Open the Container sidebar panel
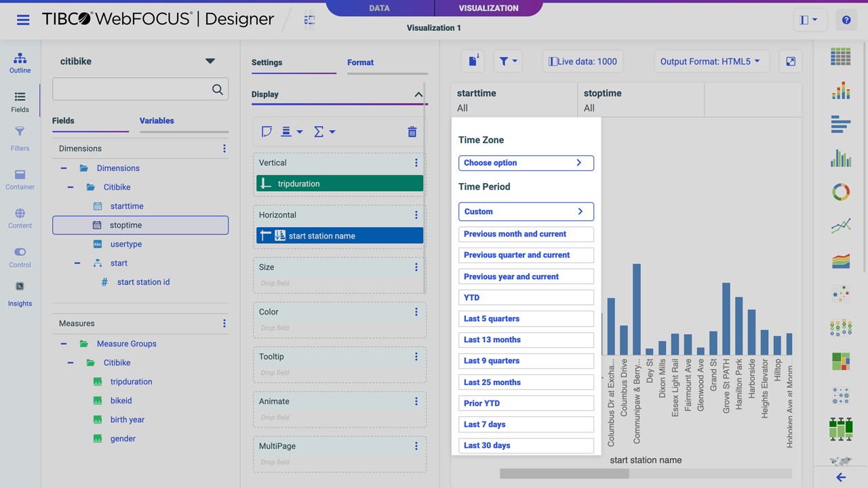This screenshot has width=868, height=488. pyautogui.click(x=20, y=180)
